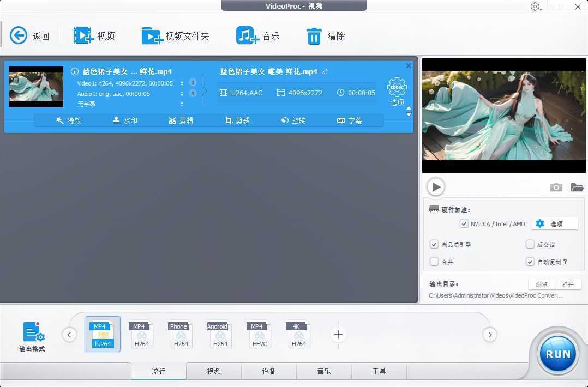Viewport: 588px width, 387px height.
Task: Open the codec 选项 settings badge
Action: [x=397, y=90]
